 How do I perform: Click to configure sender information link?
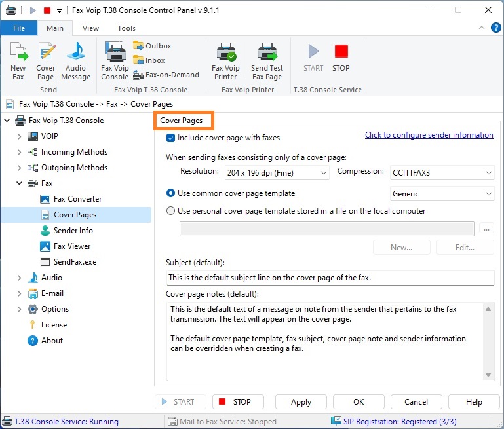(x=429, y=135)
